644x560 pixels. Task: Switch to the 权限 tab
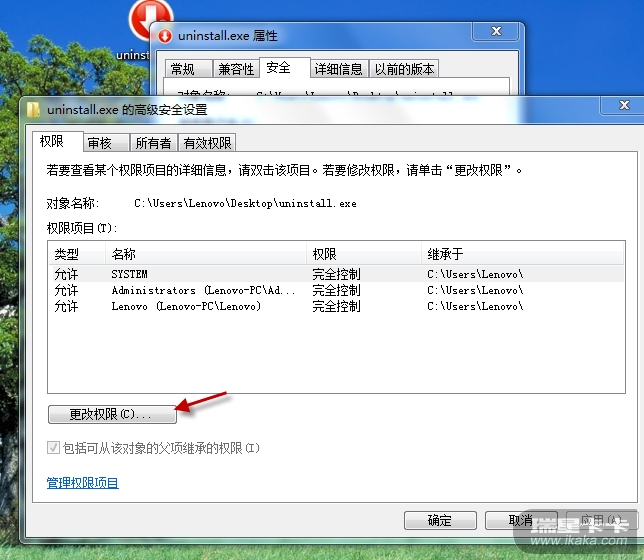(58, 142)
